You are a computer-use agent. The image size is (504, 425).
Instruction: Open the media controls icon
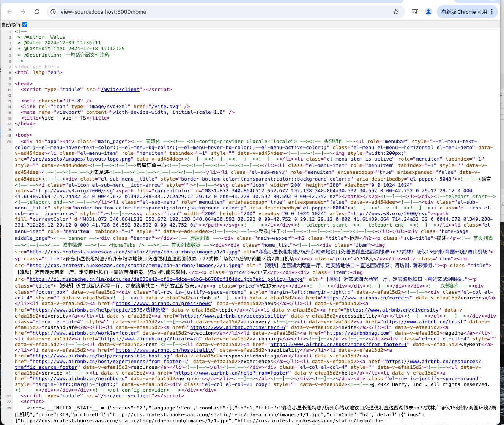[415, 12]
